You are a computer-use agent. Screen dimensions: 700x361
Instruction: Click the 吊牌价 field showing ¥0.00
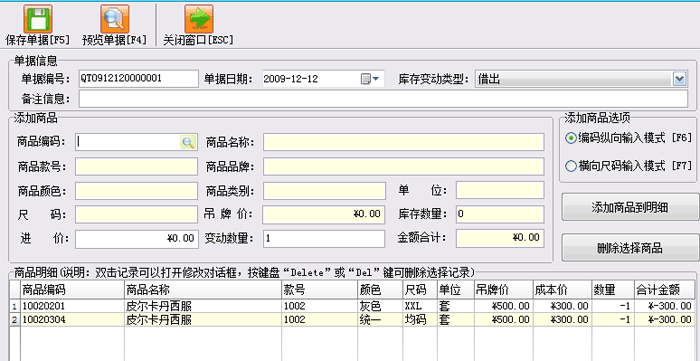[x=324, y=214]
